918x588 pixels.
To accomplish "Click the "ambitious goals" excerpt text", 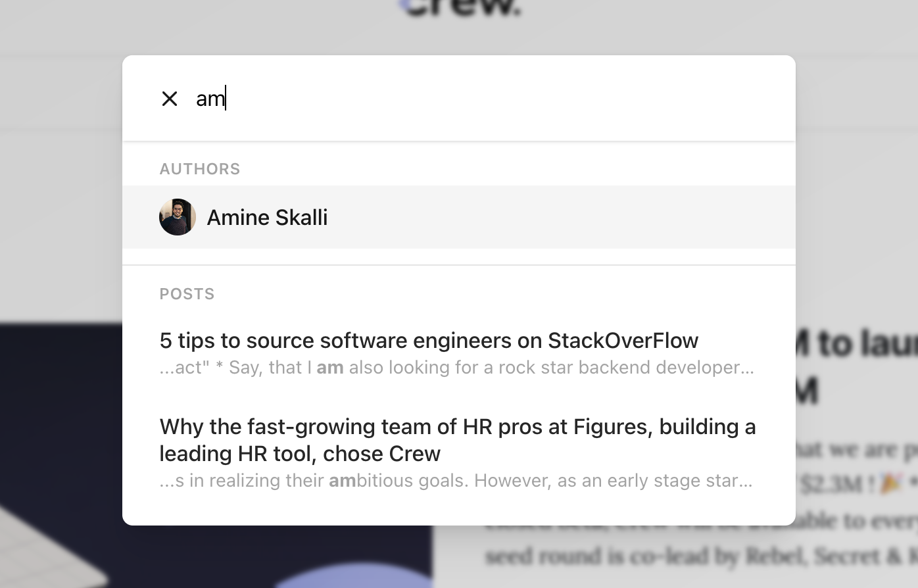I will [x=460, y=481].
